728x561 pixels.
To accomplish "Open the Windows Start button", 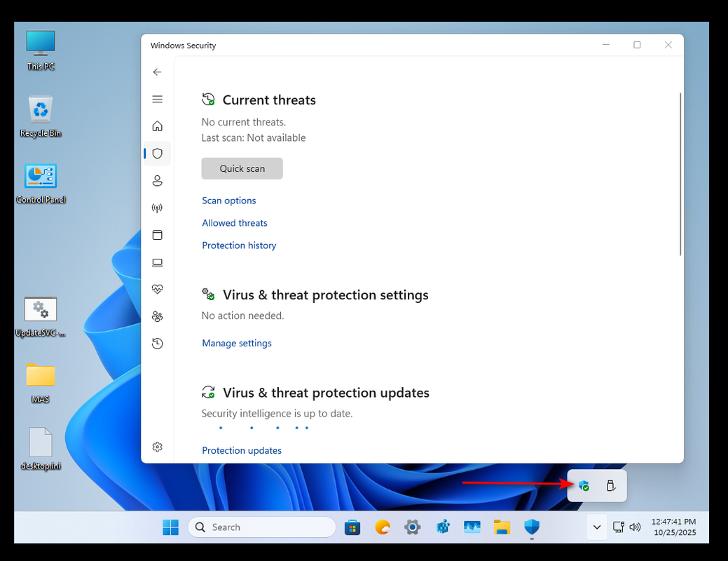I will 170,527.
